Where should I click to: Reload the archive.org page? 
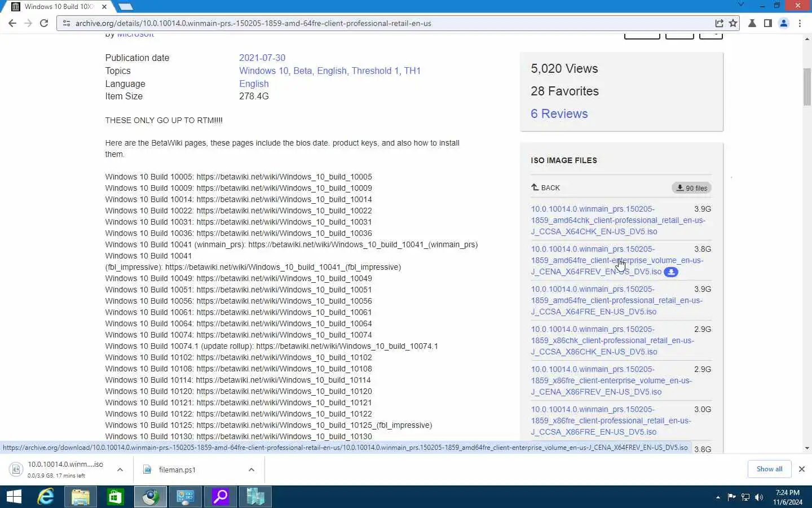tap(44, 23)
